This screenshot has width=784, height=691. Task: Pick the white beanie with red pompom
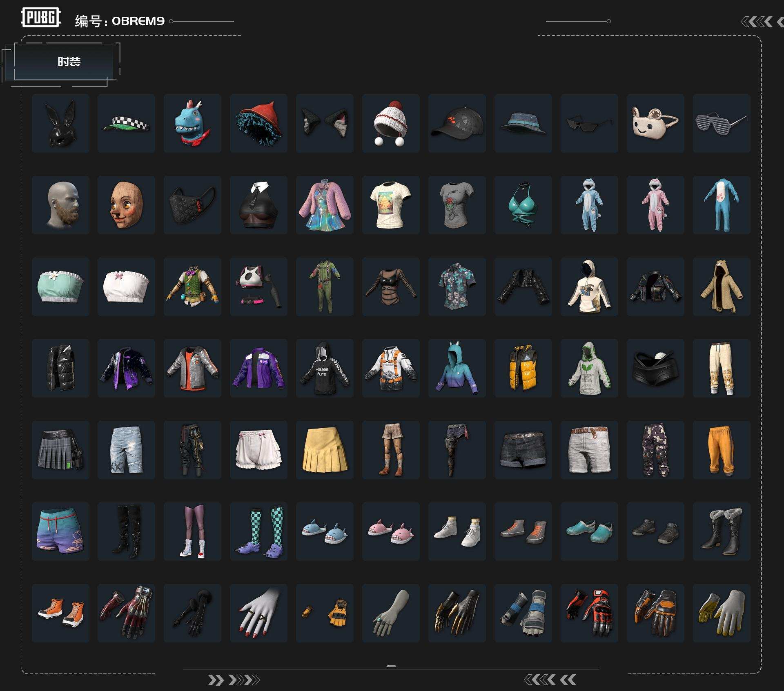pyautogui.click(x=391, y=123)
